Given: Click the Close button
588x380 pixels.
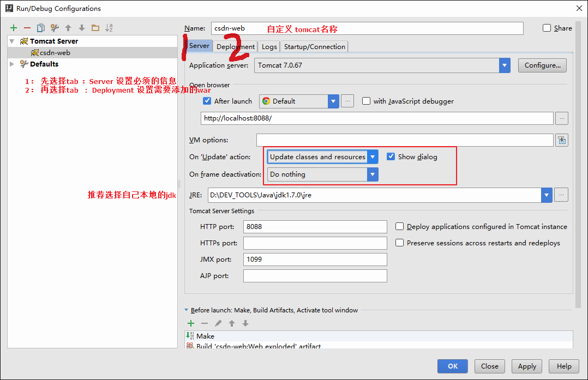Looking at the screenshot, I should 490,366.
